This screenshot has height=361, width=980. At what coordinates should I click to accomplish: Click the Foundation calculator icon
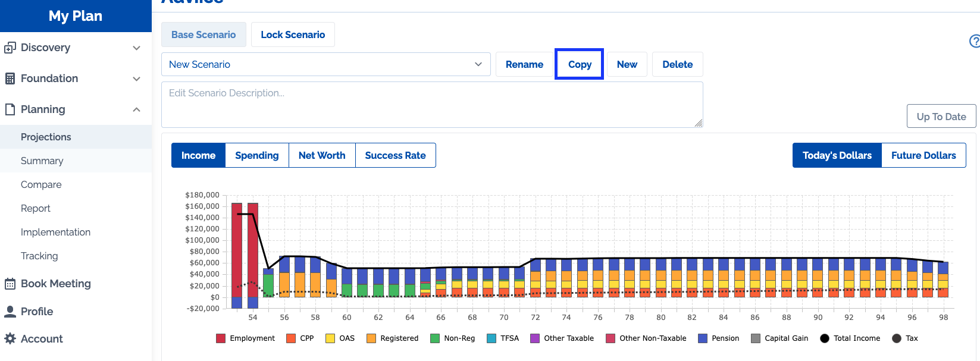coord(10,79)
